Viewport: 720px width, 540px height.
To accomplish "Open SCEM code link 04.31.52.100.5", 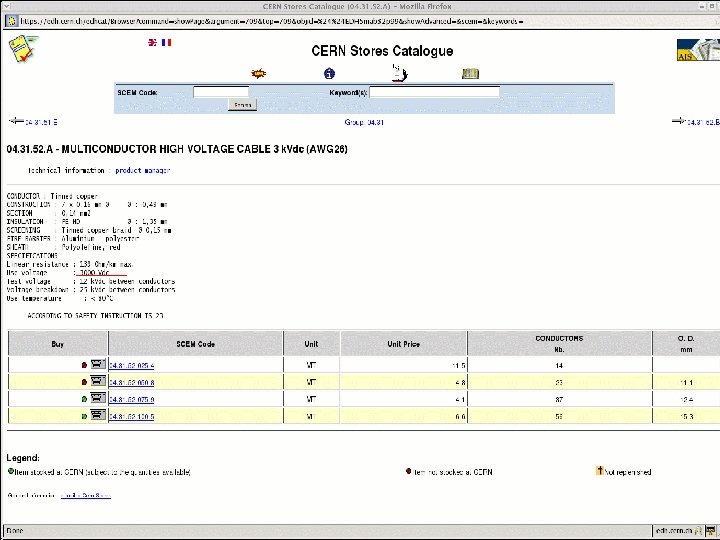I will 131,416.
